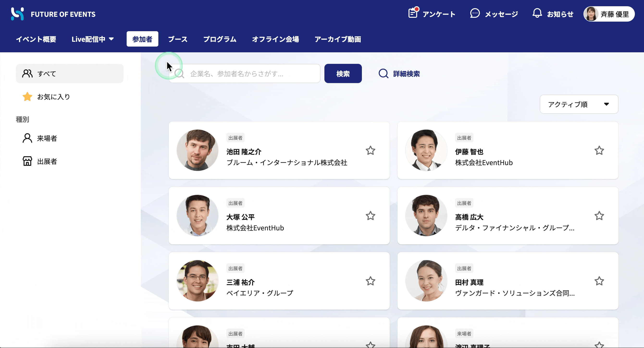Open 三浦 祐介 profile photo
This screenshot has width=644, height=348.
tap(197, 281)
